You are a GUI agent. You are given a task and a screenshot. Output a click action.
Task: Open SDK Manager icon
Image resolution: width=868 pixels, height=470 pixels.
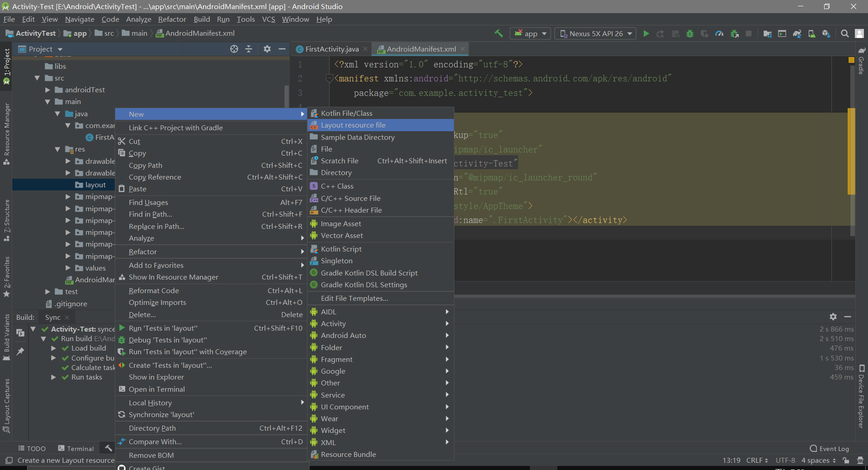pyautogui.click(x=826, y=33)
